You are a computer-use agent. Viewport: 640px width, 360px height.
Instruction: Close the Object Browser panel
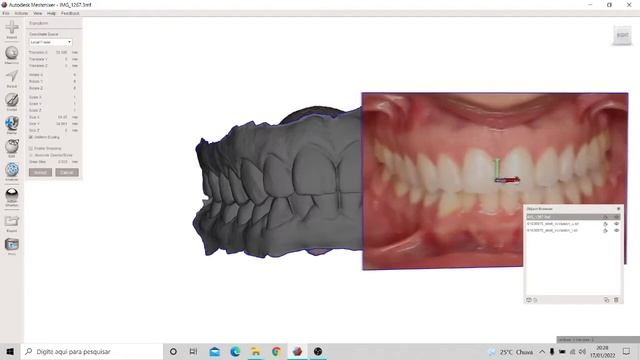(x=618, y=209)
